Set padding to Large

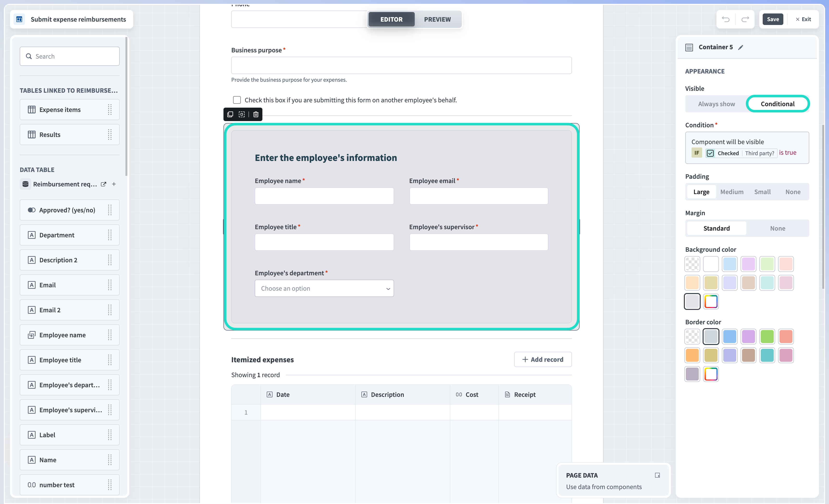click(701, 192)
